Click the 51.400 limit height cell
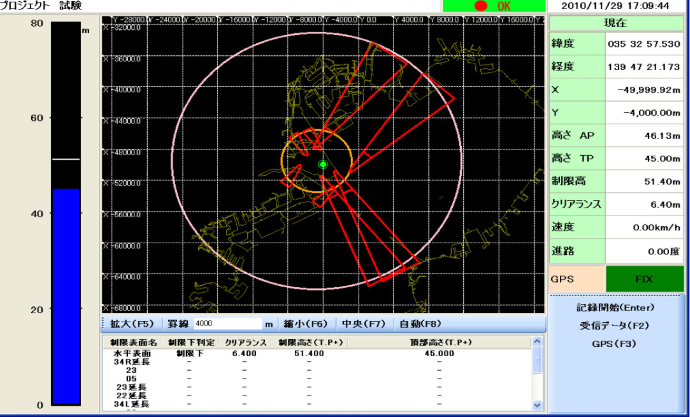This screenshot has height=417, width=690. 310,354
